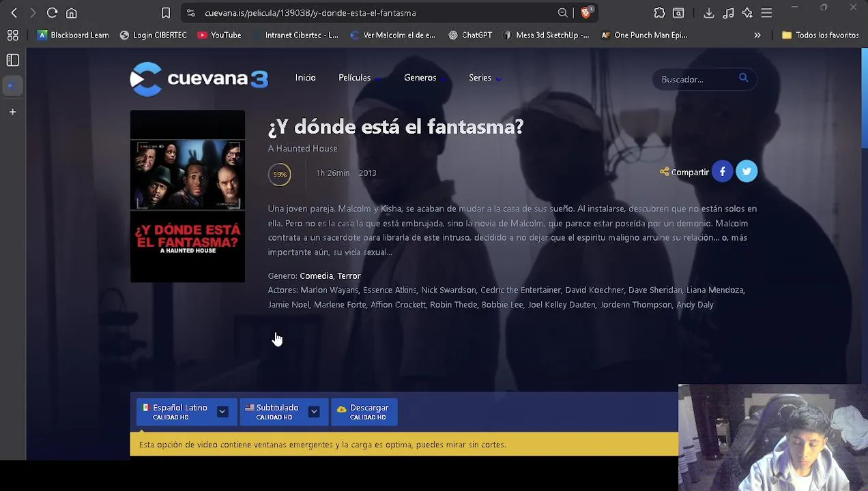Click the Cuevana 3 logo

point(199,79)
